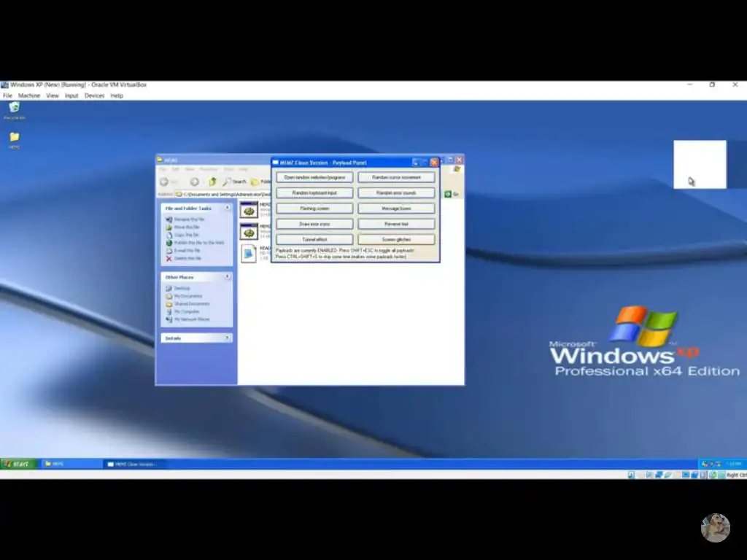Switch to MEMZ folder taskbar button
747x560 pixels.
(x=71, y=464)
